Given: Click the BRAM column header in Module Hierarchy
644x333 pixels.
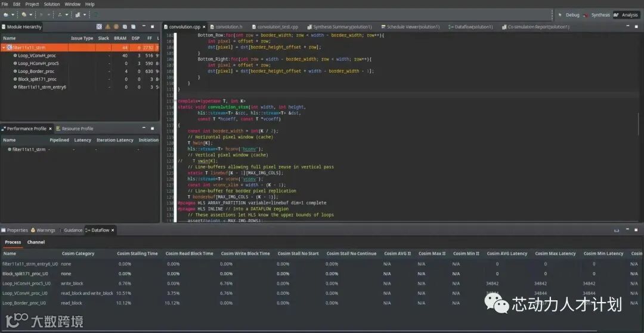Looking at the screenshot, I should [x=120, y=38].
